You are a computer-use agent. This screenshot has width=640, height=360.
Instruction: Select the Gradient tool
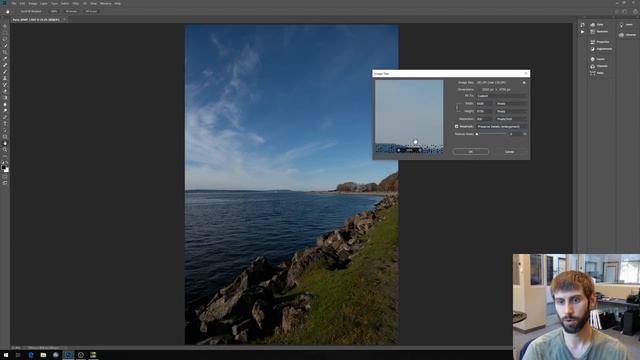click(x=5, y=98)
